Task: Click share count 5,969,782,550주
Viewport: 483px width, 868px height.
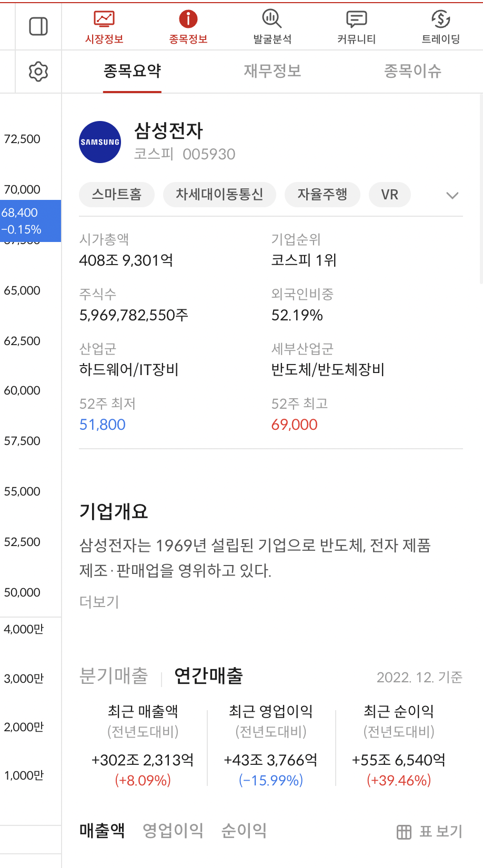Action: coord(134,315)
